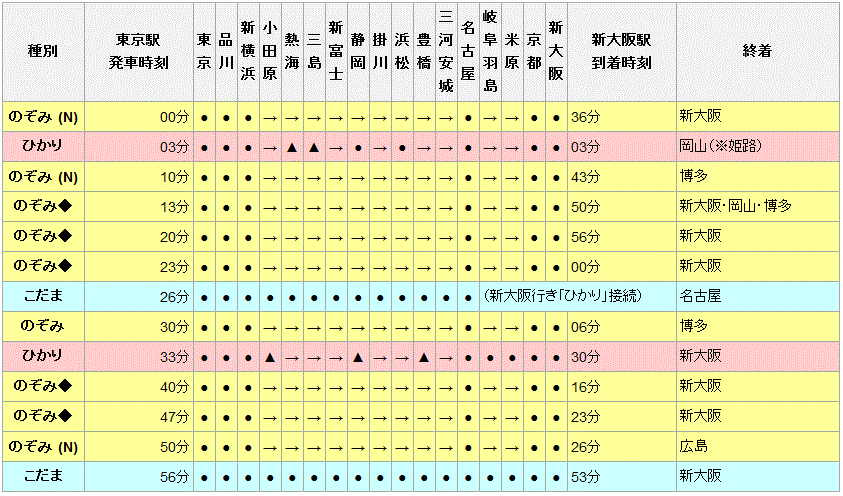
Task: Click the 56分 arrival time in the 20分 row
Action: click(x=621, y=236)
